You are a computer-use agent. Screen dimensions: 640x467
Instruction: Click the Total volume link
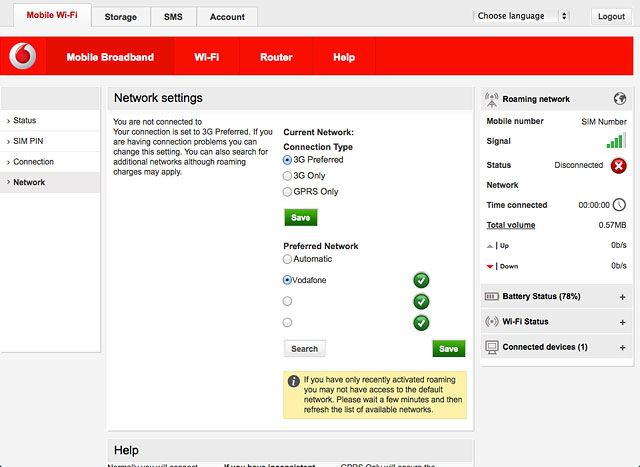511,225
